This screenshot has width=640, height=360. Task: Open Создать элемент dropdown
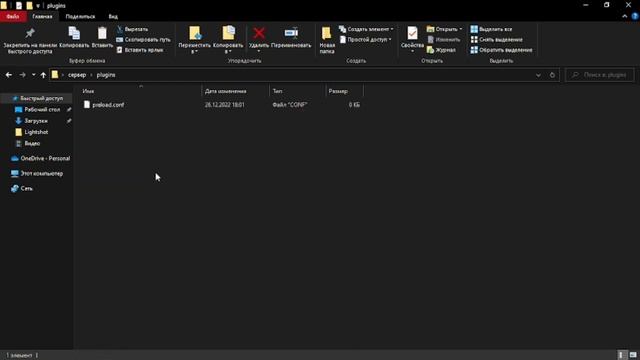tap(367, 29)
